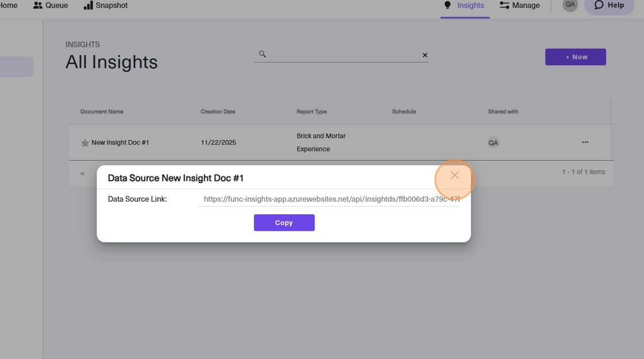The image size is (644, 359).
Task: Clear the search box with X
Action: click(425, 55)
